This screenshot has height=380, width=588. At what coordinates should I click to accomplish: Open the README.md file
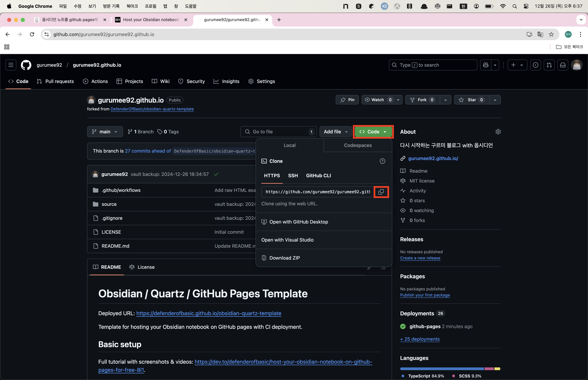(116, 246)
